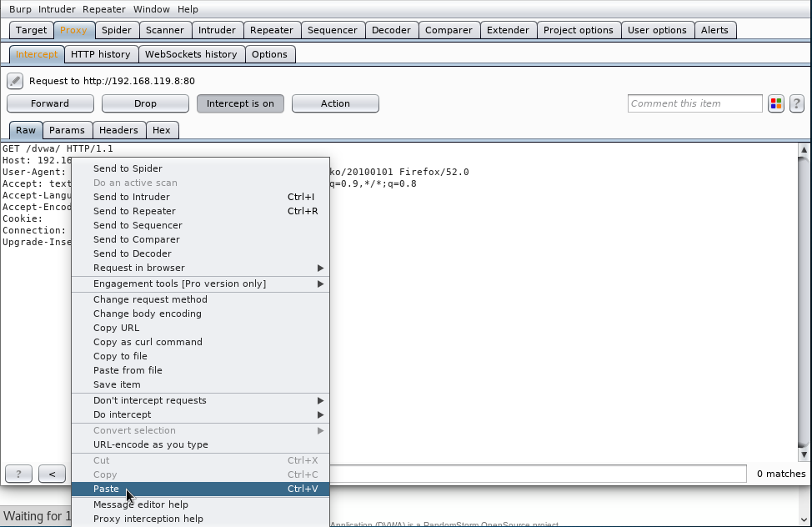Image resolution: width=812 pixels, height=527 pixels.
Task: Click the Comment this item field
Action: [694, 103]
